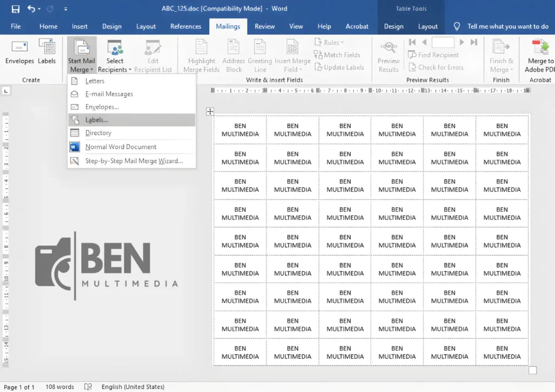The image size is (555, 392).
Task: Select Normal Word Document menu entry
Action: pos(120,147)
